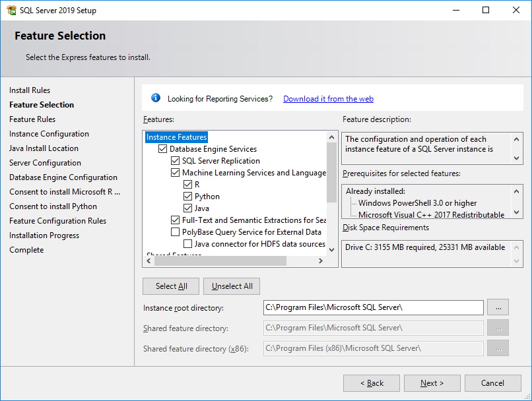Click Microsoft Visual C++ 2017 Redistributable prerequisite

(431, 214)
